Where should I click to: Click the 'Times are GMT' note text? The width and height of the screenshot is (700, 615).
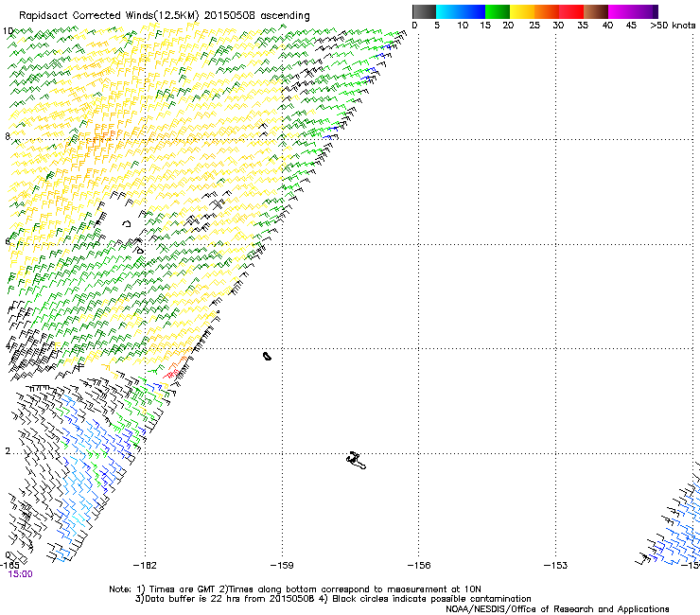(182, 589)
